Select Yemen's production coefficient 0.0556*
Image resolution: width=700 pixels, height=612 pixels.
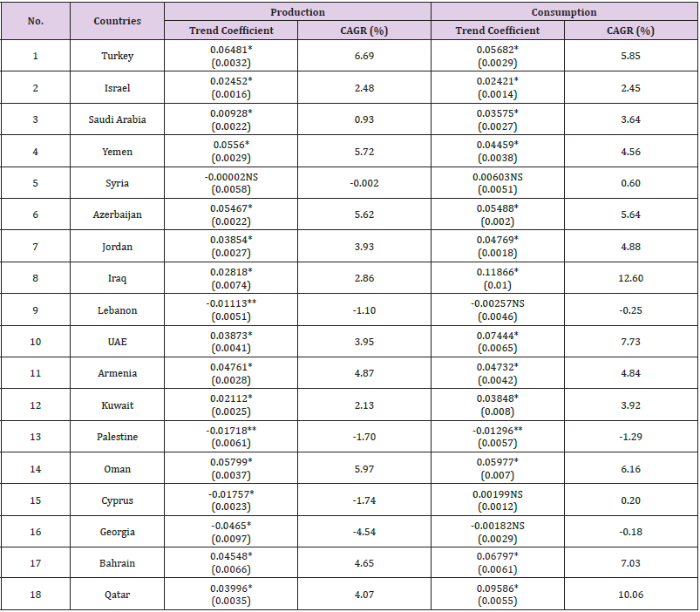(x=231, y=145)
